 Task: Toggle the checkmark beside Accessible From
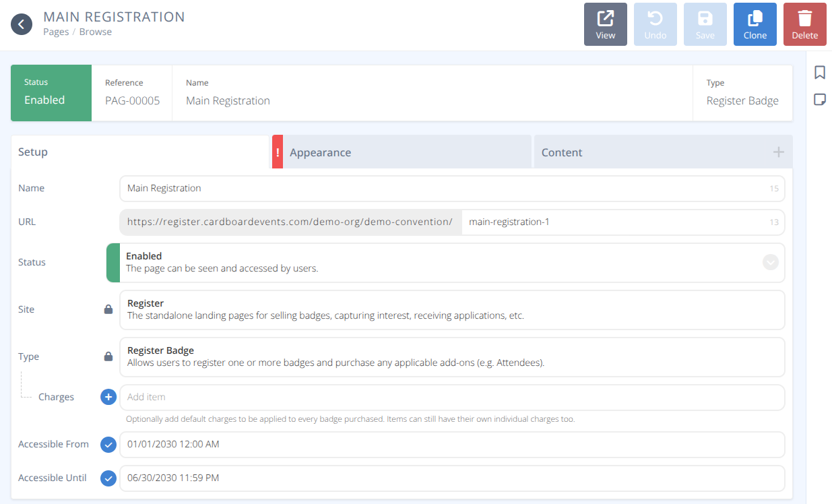108,444
